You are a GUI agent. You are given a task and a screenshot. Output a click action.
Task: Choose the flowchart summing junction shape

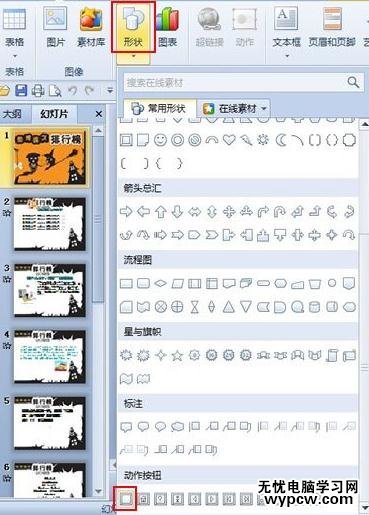(160, 307)
